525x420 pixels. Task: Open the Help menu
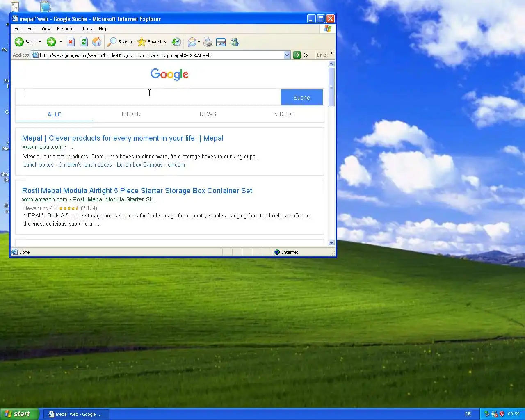(103, 29)
